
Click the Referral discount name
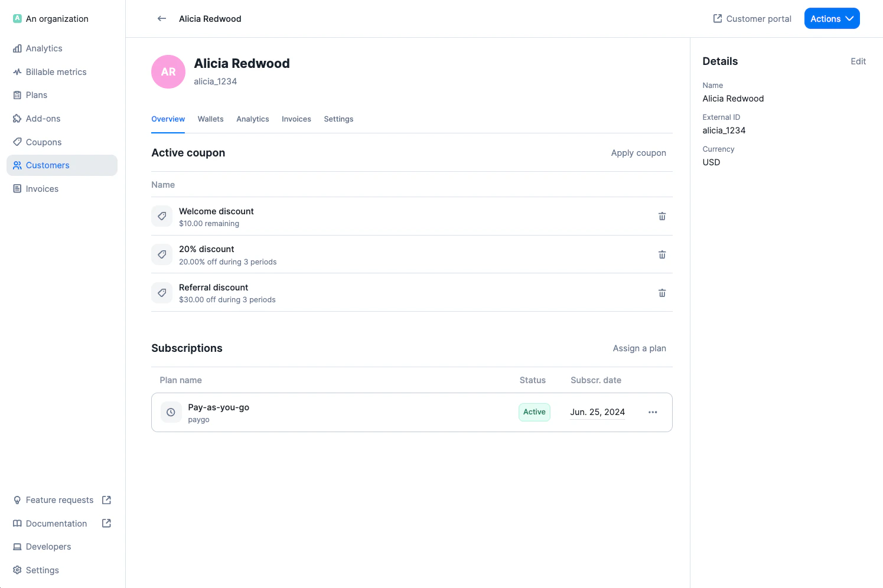point(213,288)
